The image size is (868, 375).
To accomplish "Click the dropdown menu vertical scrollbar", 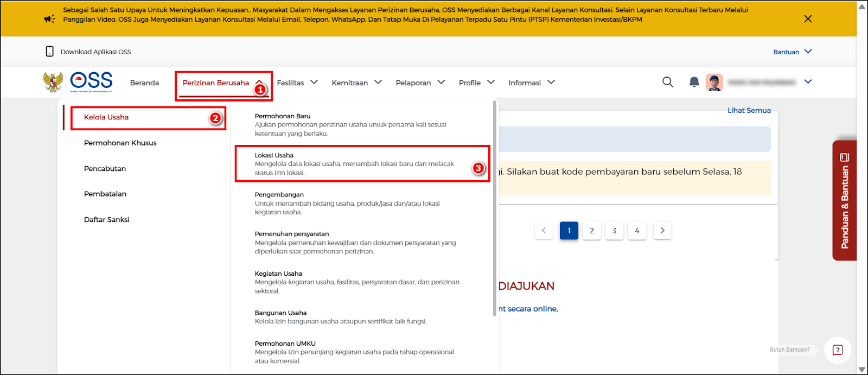I will (x=494, y=206).
